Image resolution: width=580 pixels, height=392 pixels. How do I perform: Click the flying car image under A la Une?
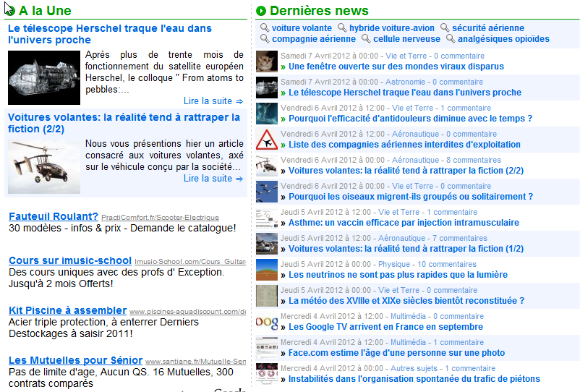tap(44, 166)
